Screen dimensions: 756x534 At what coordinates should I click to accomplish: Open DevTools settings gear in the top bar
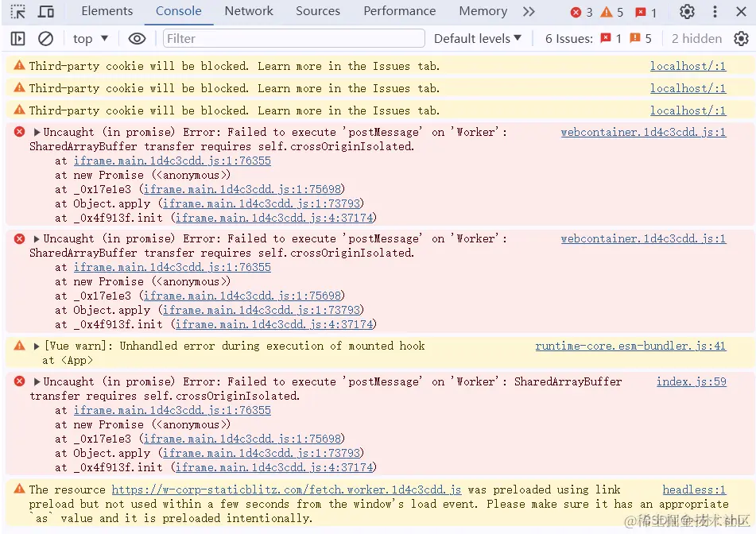point(687,12)
